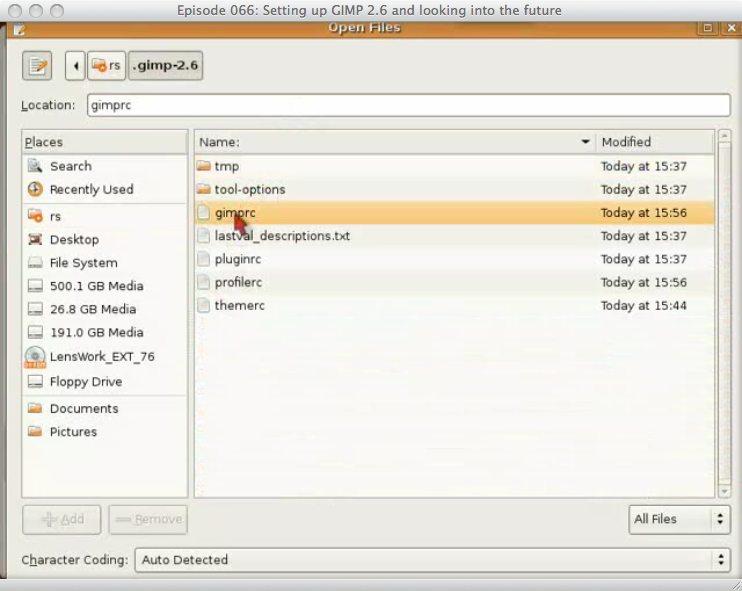This screenshot has width=742, height=591.
Task: Click the scrollbar up arrow
Action: pyautogui.click(x=724, y=136)
